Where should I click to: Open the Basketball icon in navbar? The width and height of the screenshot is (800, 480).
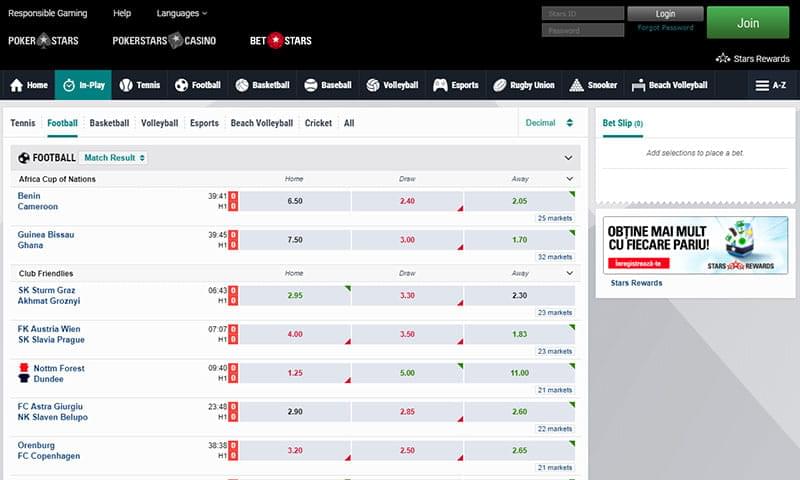coord(242,85)
